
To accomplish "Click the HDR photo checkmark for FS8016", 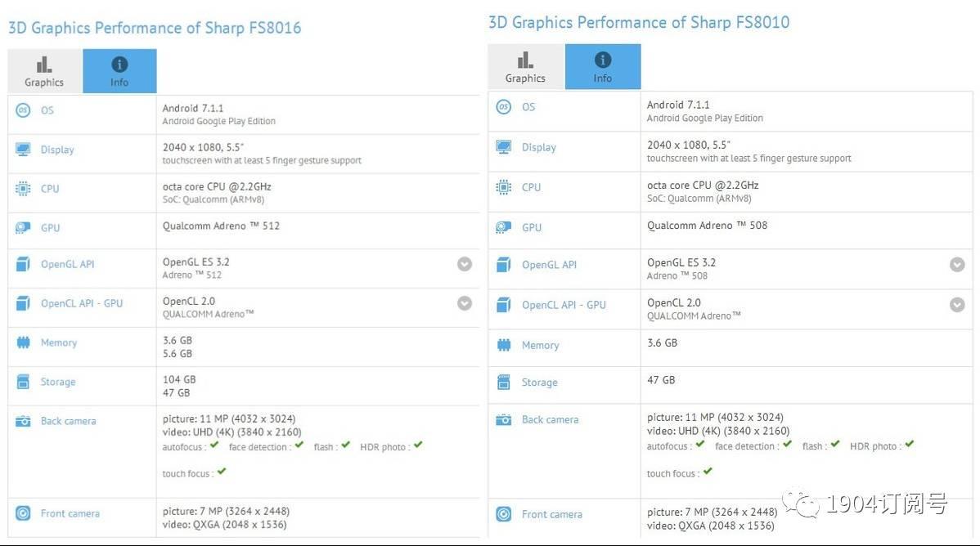I will point(418,445).
